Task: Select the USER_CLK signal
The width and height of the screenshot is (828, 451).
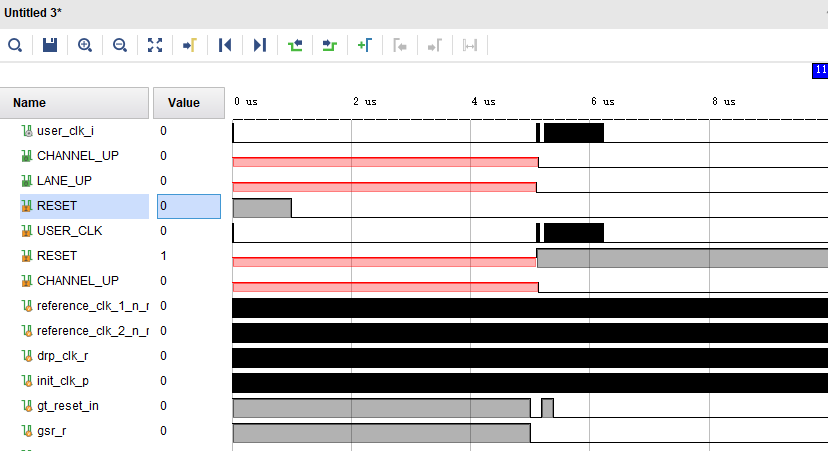Action: [69, 231]
